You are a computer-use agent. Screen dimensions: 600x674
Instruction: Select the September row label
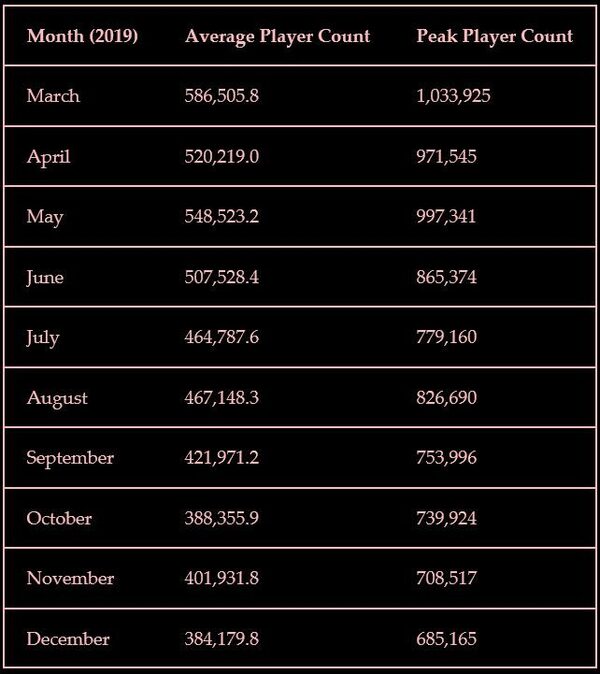70,458
